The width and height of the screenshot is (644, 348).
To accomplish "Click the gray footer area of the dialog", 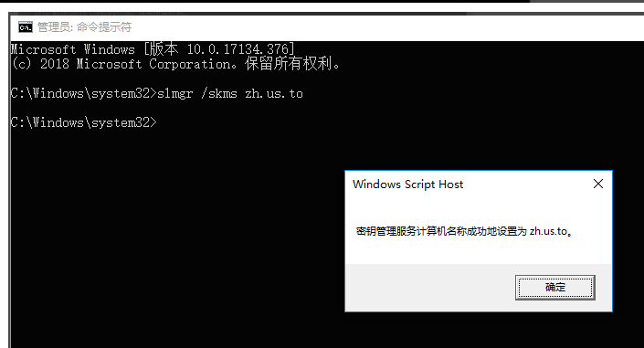I will pos(429,287).
